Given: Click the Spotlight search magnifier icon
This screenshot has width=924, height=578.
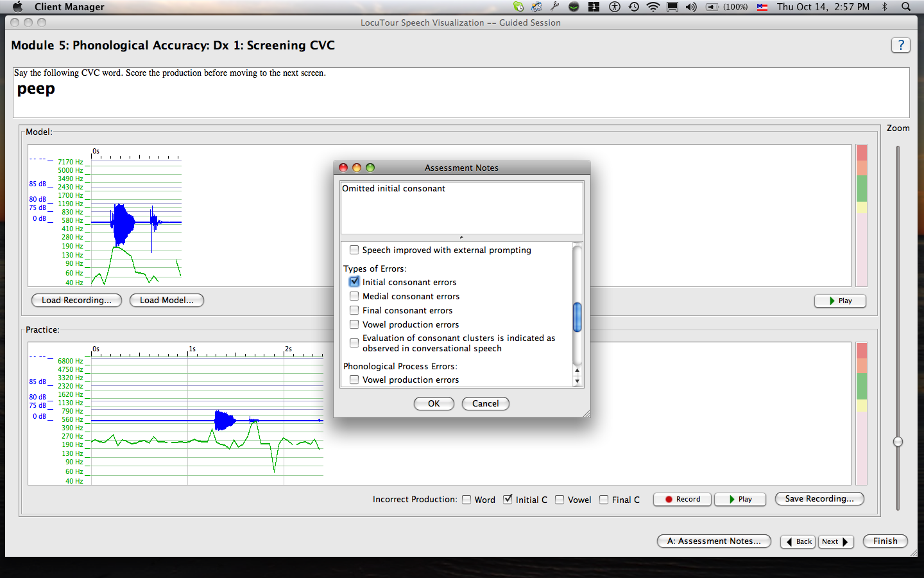Looking at the screenshot, I should pos(905,6).
